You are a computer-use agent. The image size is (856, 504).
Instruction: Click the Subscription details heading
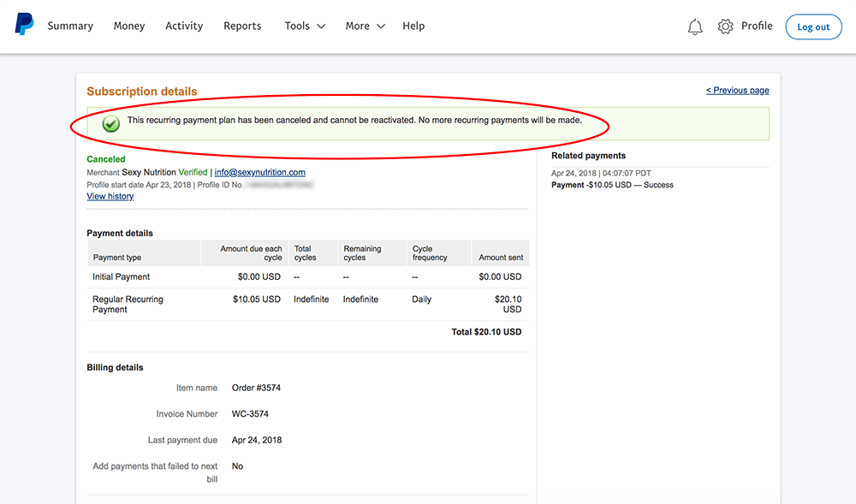click(x=142, y=91)
